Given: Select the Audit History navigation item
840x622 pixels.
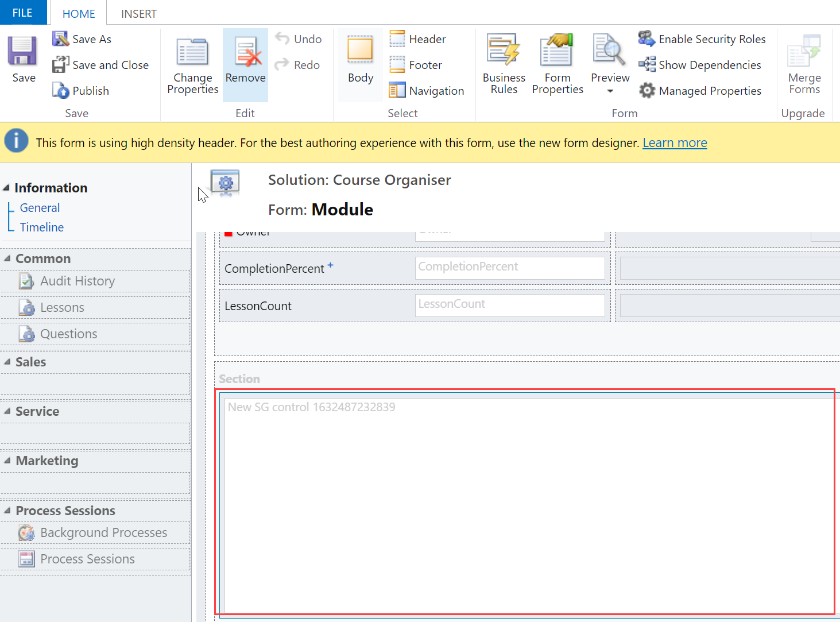Looking at the screenshot, I should tap(78, 281).
